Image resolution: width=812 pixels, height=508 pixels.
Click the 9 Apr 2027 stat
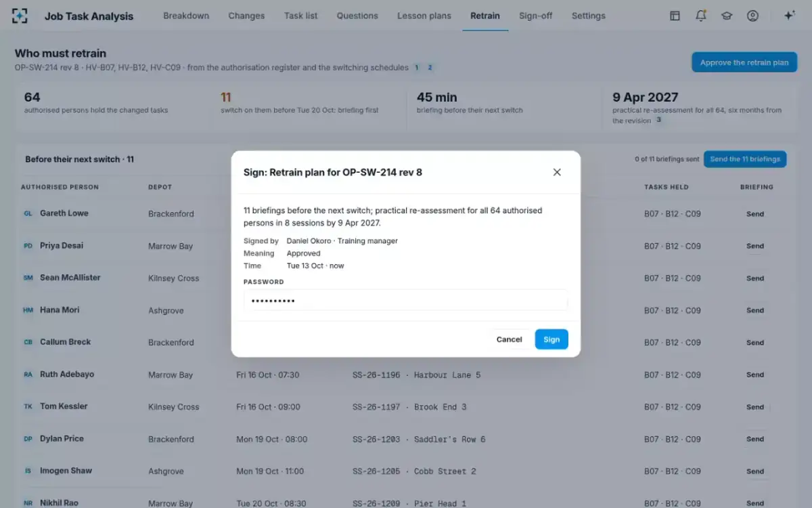[x=699, y=107]
